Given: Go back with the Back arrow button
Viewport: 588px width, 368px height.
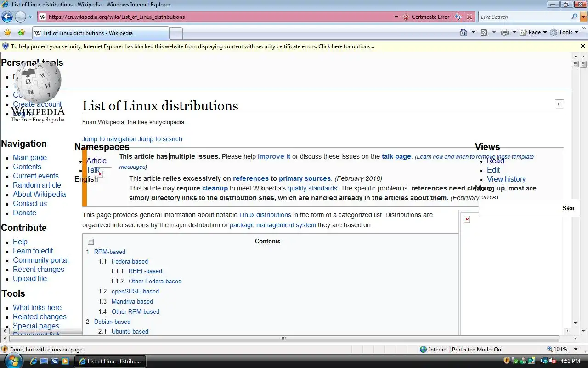Looking at the screenshot, I should pyautogui.click(x=7, y=17).
